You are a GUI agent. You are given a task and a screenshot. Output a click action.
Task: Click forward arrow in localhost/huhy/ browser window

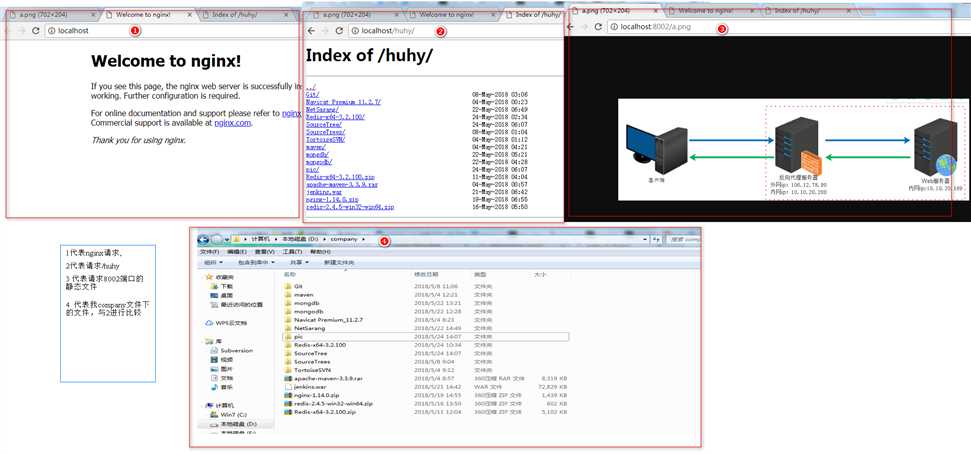point(325,30)
